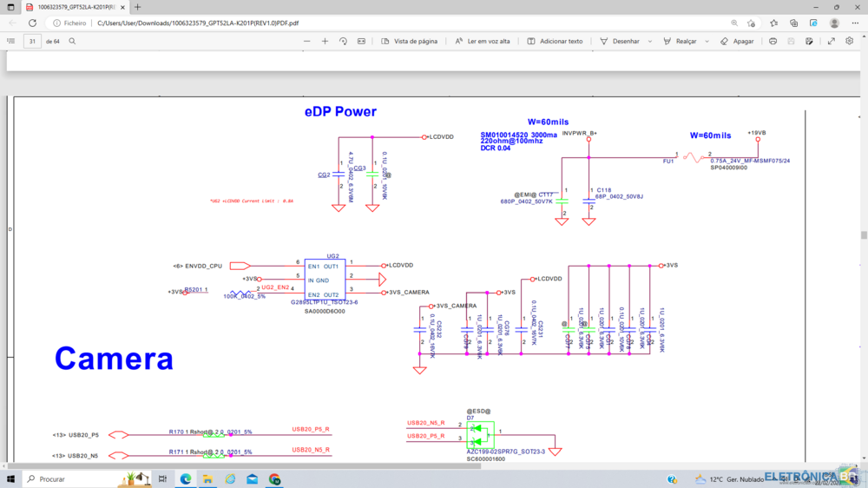Open Microsoft Edge from the taskbar

tap(185, 478)
